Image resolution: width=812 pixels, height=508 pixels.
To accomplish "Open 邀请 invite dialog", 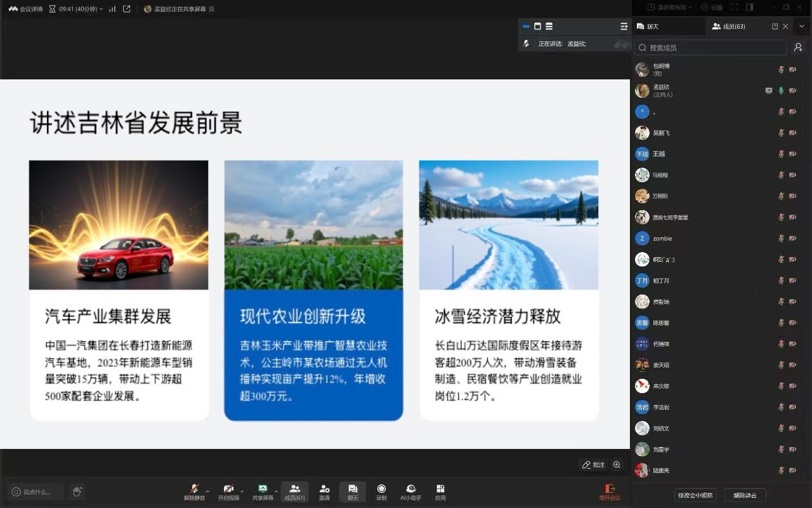I will click(324, 492).
